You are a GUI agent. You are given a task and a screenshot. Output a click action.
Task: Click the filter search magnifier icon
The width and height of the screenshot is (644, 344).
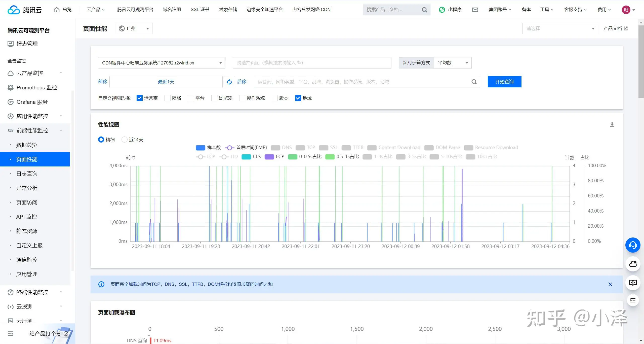(474, 82)
